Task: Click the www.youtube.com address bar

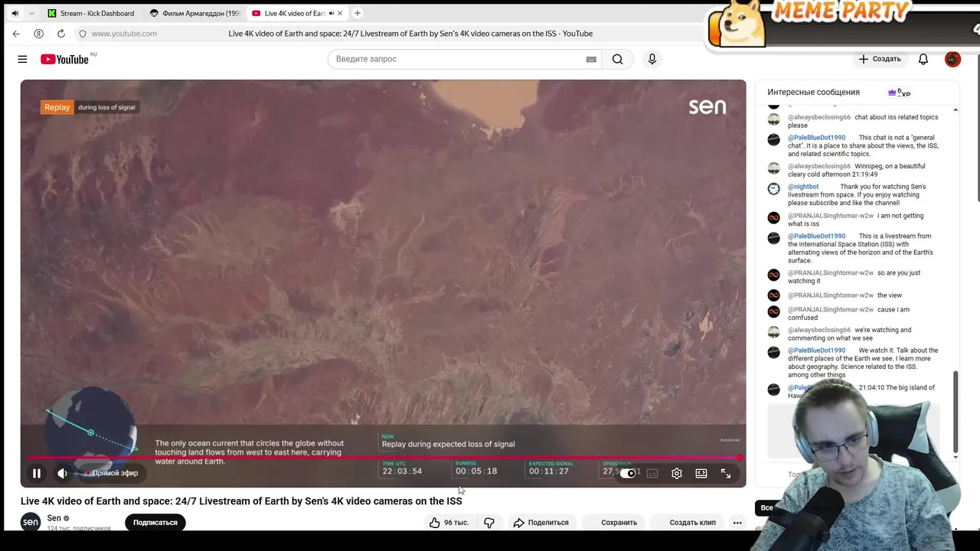Action: (x=124, y=34)
